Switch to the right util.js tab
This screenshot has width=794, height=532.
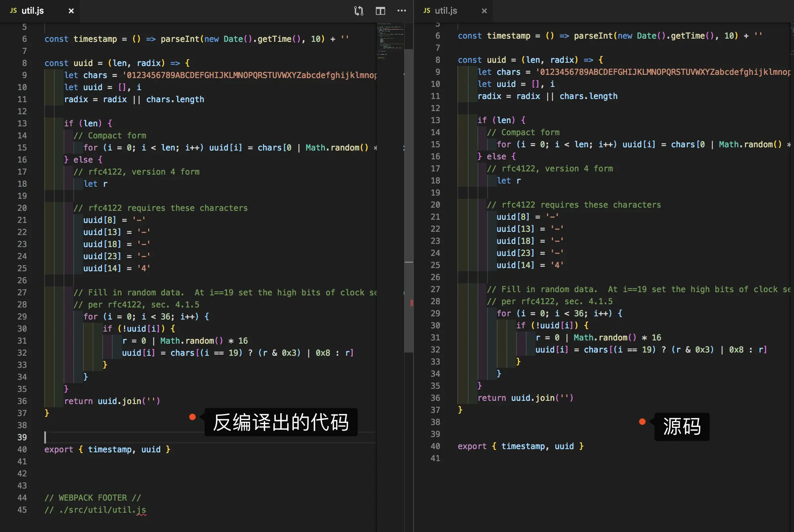[x=446, y=11]
